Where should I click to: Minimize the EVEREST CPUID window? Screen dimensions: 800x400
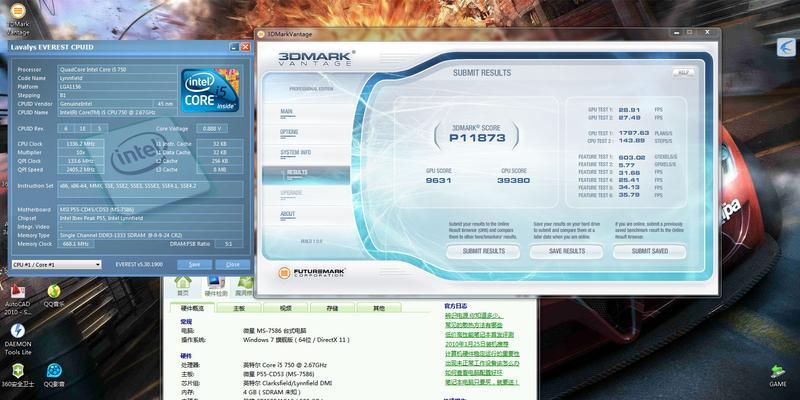point(234,47)
